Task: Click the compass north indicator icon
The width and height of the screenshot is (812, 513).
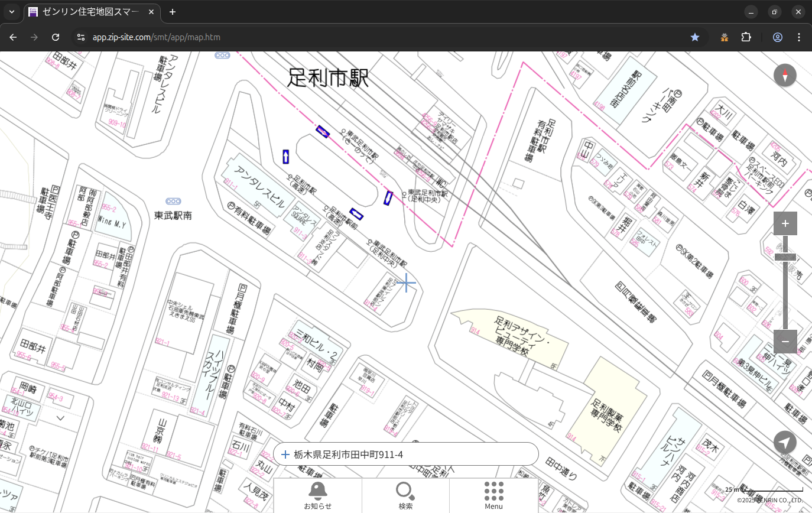Action: [785, 75]
